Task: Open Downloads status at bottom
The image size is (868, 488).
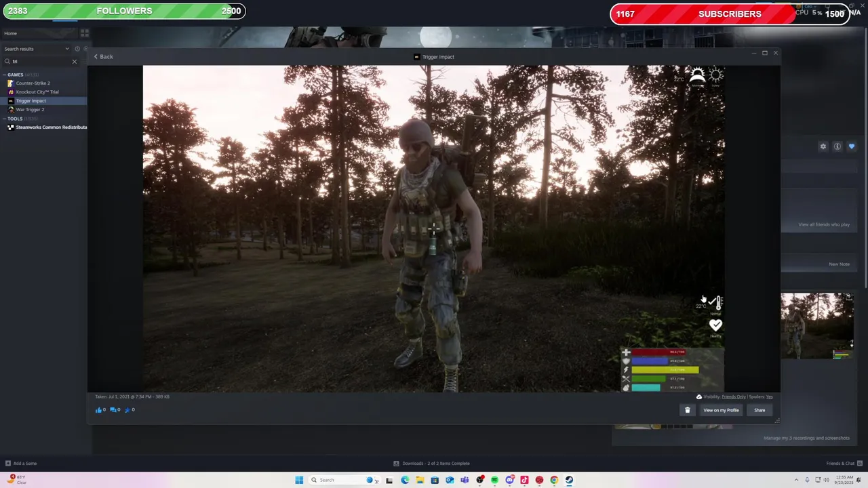Action: (x=431, y=464)
